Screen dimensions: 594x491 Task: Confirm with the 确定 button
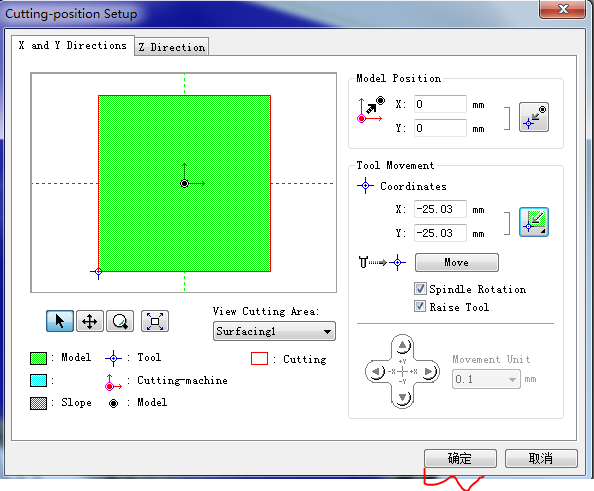coord(460,458)
